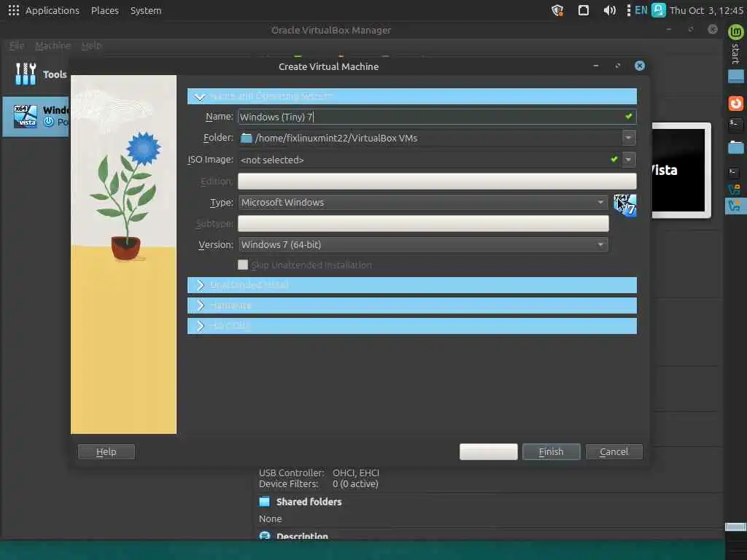The image size is (747, 560).
Task: Click the active VirtualBox window icon in side panel
Action: coord(735,206)
